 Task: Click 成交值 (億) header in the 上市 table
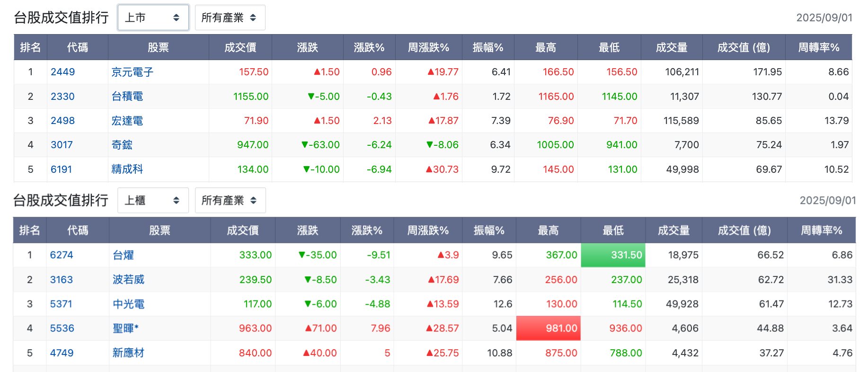(744, 47)
